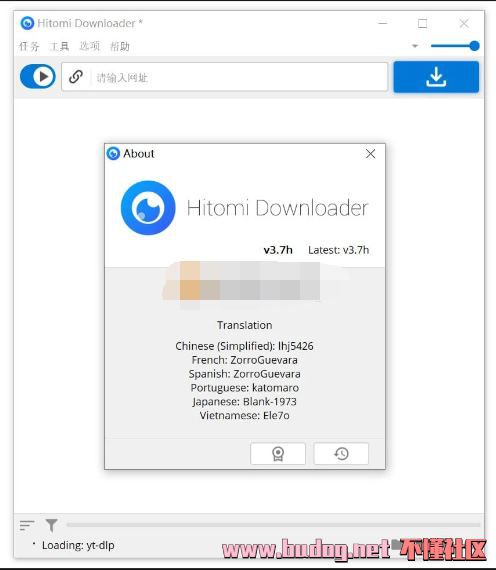Image resolution: width=496 pixels, height=570 pixels.
Task: Open the 帮助 menu
Action: tap(120, 46)
